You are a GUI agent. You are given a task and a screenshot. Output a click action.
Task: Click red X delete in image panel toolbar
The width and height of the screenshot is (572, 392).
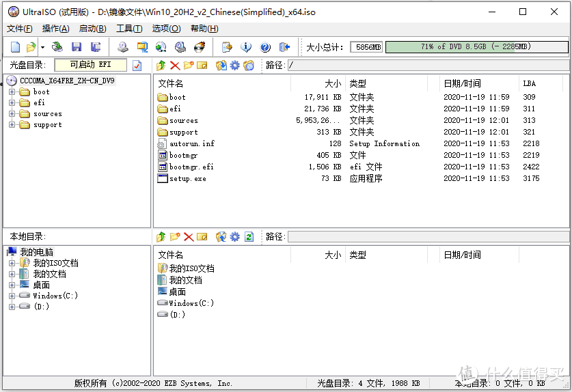pos(175,66)
